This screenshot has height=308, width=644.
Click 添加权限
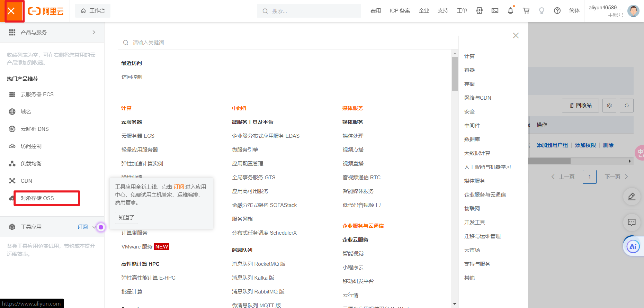click(x=585, y=145)
